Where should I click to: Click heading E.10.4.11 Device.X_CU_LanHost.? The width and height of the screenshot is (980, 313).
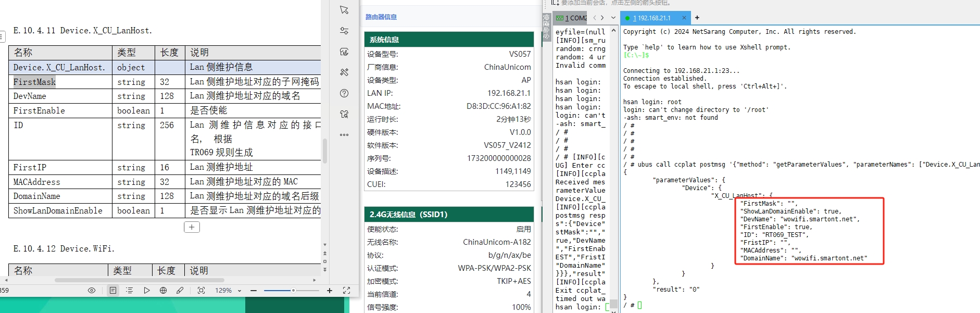tap(83, 31)
